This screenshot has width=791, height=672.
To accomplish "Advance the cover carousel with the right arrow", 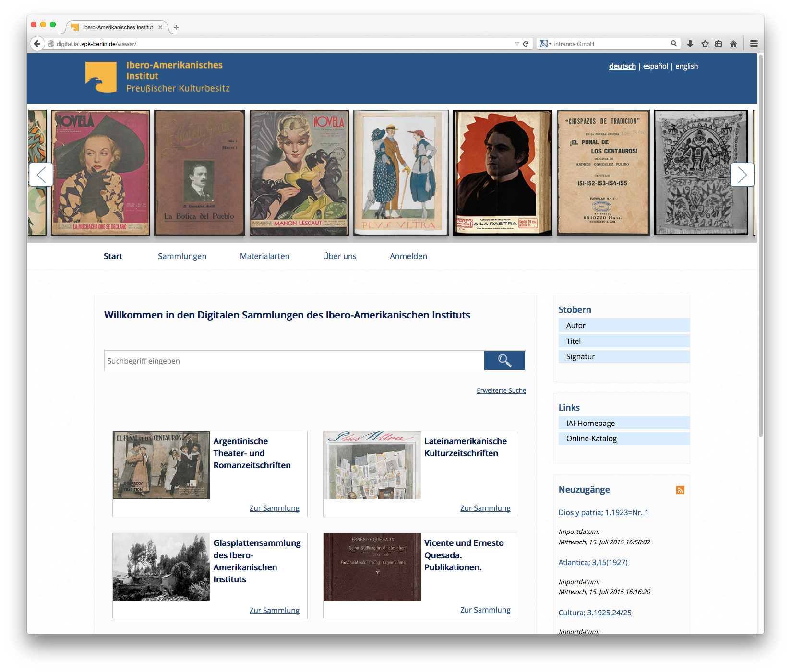I will pos(742,175).
